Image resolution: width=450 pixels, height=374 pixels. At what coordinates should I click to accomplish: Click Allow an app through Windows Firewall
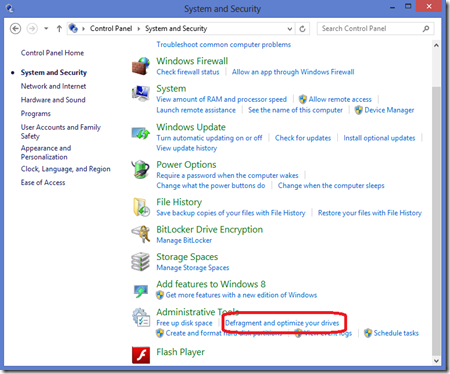click(x=293, y=72)
